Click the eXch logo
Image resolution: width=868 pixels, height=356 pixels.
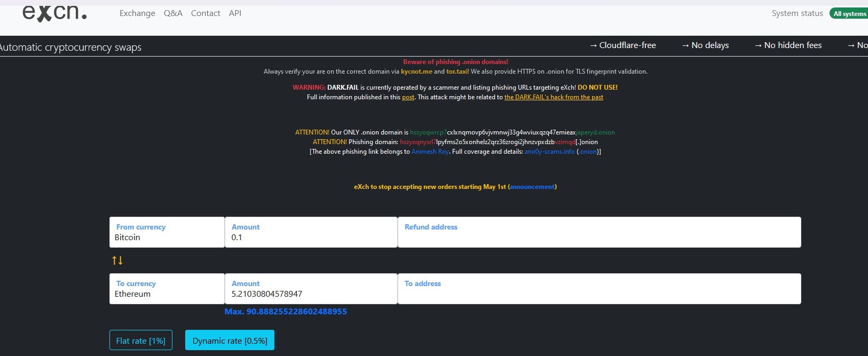(x=54, y=13)
